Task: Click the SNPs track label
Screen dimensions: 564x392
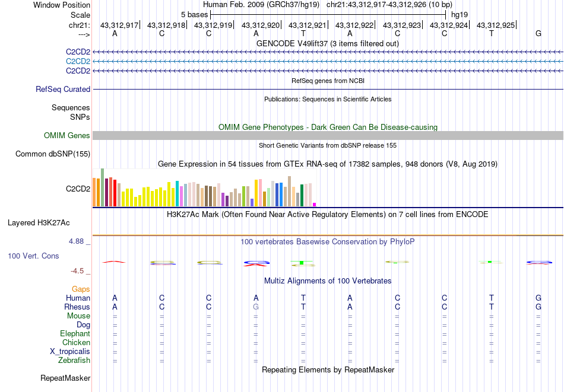Action: (x=80, y=117)
